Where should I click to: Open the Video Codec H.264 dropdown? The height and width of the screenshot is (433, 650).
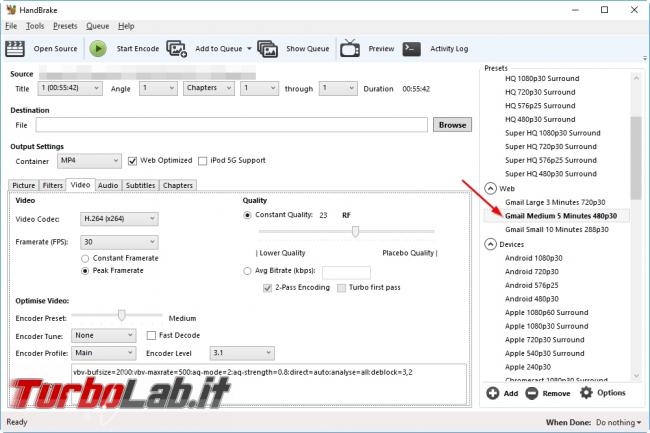click(x=119, y=219)
